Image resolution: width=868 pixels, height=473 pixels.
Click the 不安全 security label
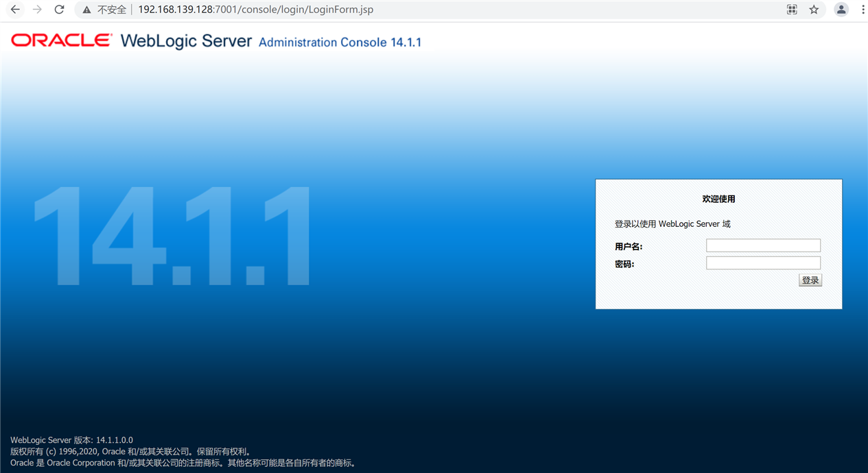click(112, 10)
